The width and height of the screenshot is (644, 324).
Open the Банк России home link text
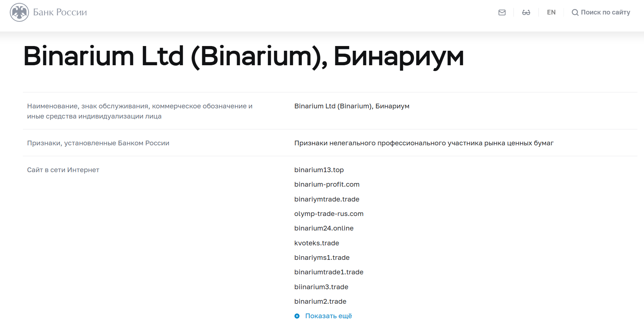[x=60, y=12]
